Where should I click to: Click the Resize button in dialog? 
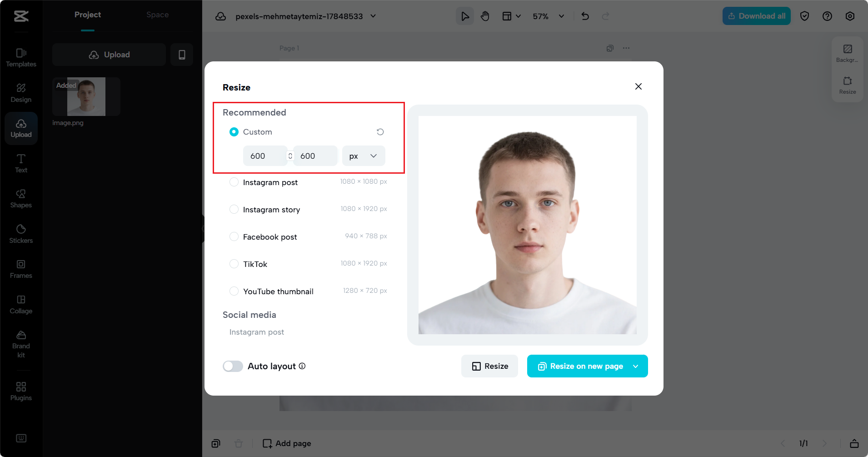point(489,366)
